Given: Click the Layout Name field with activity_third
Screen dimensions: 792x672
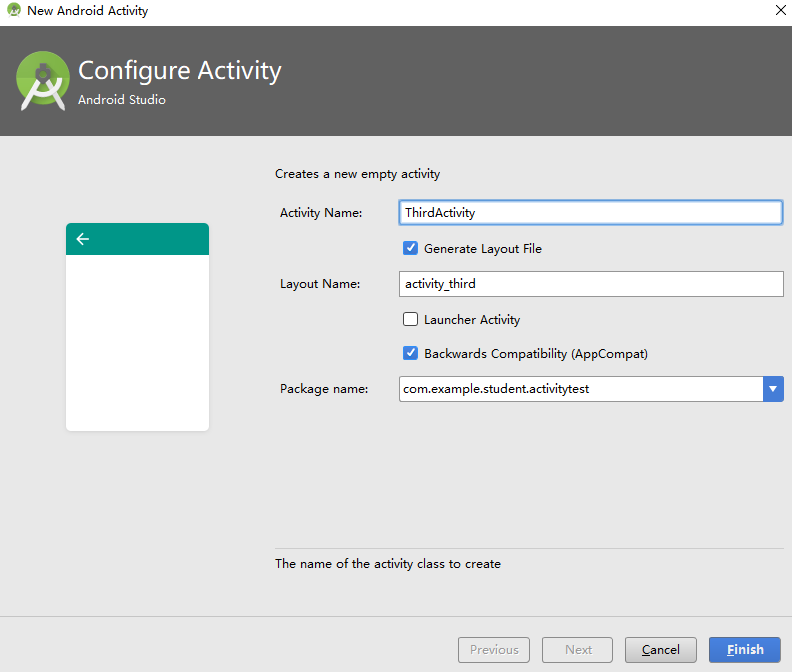Looking at the screenshot, I should [x=591, y=284].
